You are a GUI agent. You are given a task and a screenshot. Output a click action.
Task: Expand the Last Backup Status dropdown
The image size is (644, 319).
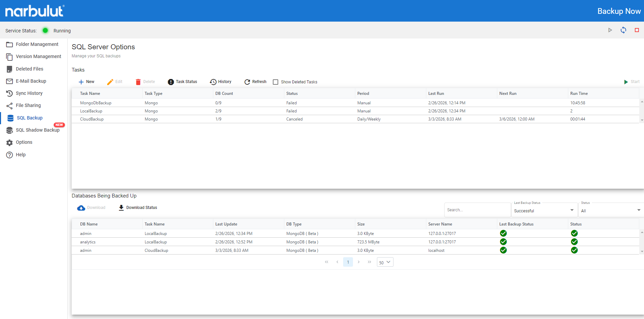point(572,210)
